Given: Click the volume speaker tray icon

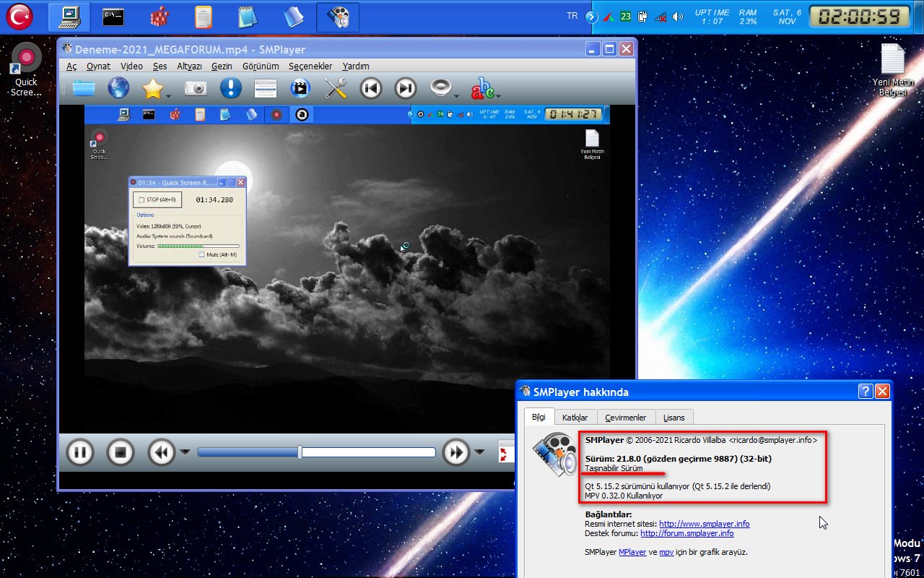Looking at the screenshot, I should point(676,17).
